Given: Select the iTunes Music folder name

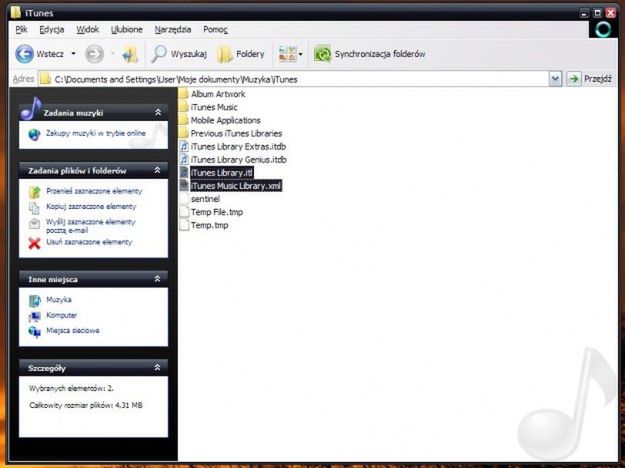Looking at the screenshot, I should coord(214,107).
